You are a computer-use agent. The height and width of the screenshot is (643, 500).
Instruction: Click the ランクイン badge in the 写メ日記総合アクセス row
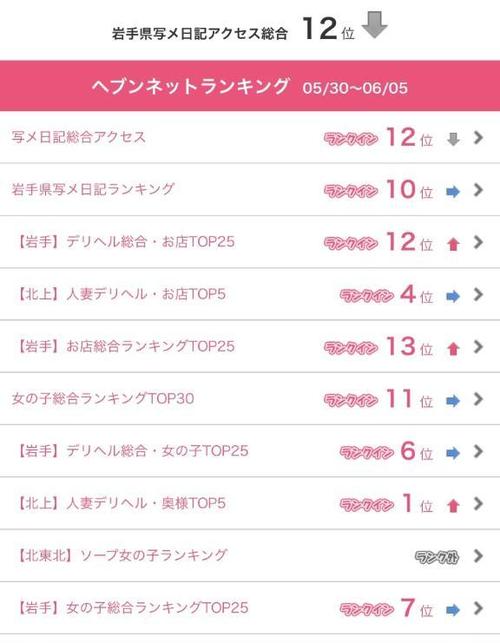pyautogui.click(x=351, y=139)
